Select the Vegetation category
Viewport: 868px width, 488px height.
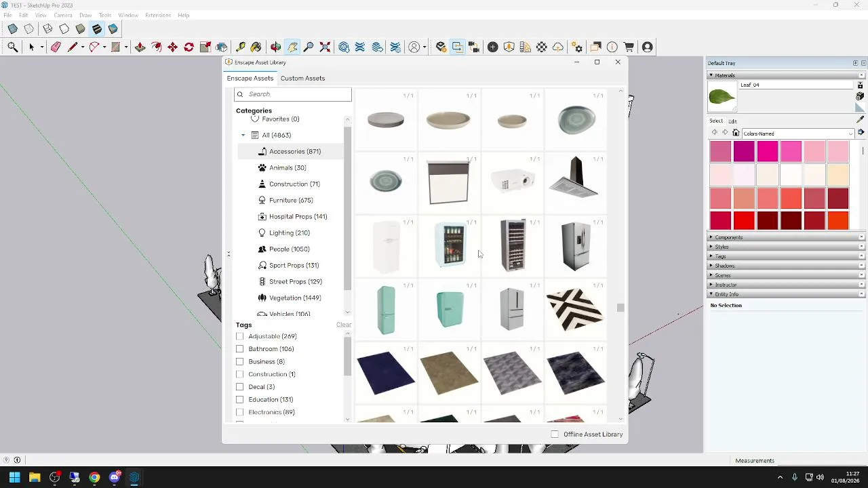[x=289, y=298]
